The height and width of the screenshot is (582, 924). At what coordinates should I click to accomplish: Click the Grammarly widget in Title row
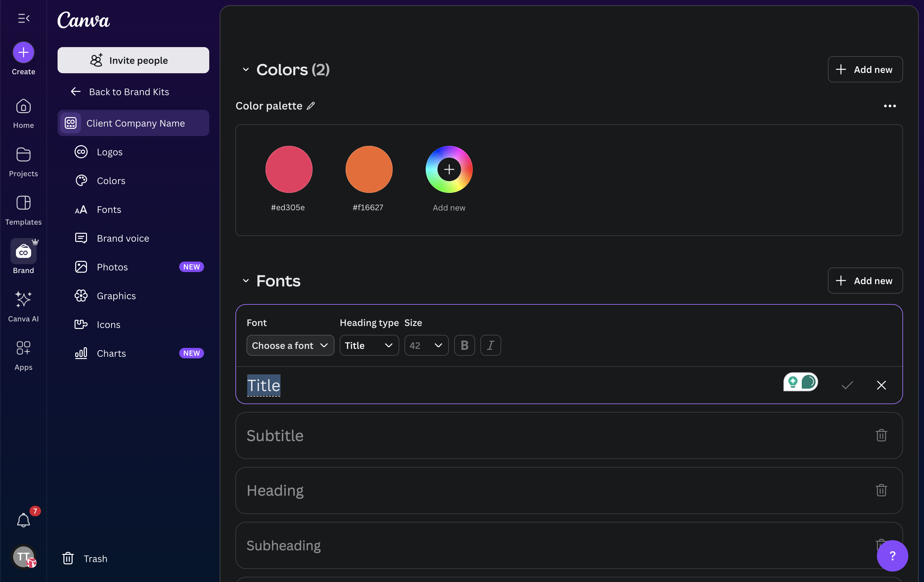(x=800, y=382)
